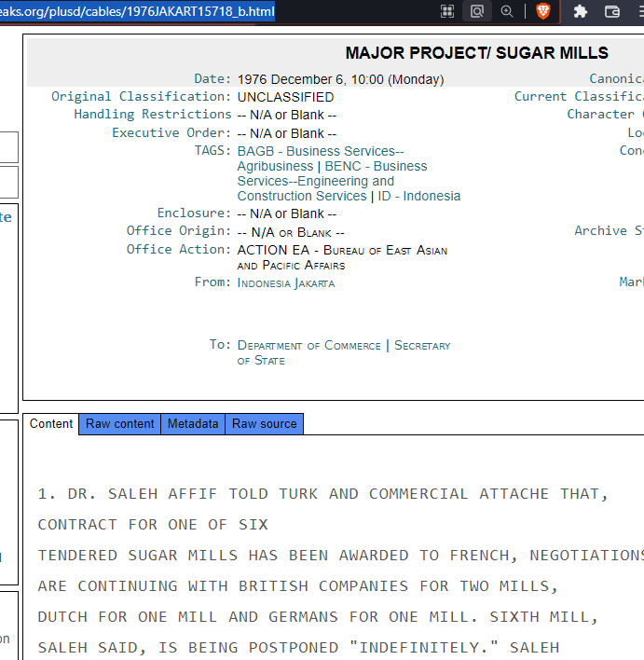Open the Extensions puzzle piece icon
Screen dimensions: 644x660
(580, 11)
